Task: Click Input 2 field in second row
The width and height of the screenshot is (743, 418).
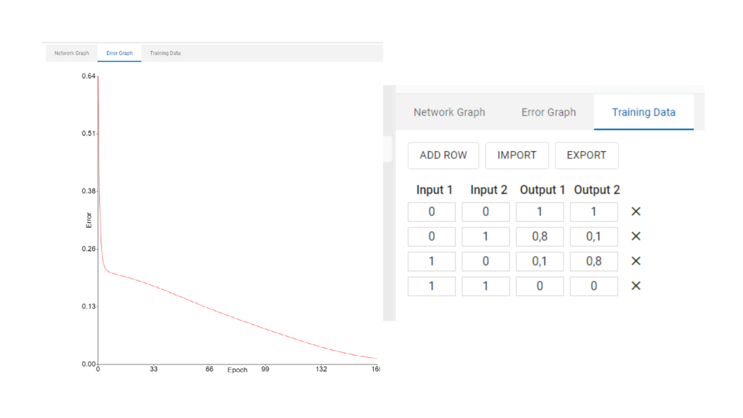Action: click(x=486, y=237)
